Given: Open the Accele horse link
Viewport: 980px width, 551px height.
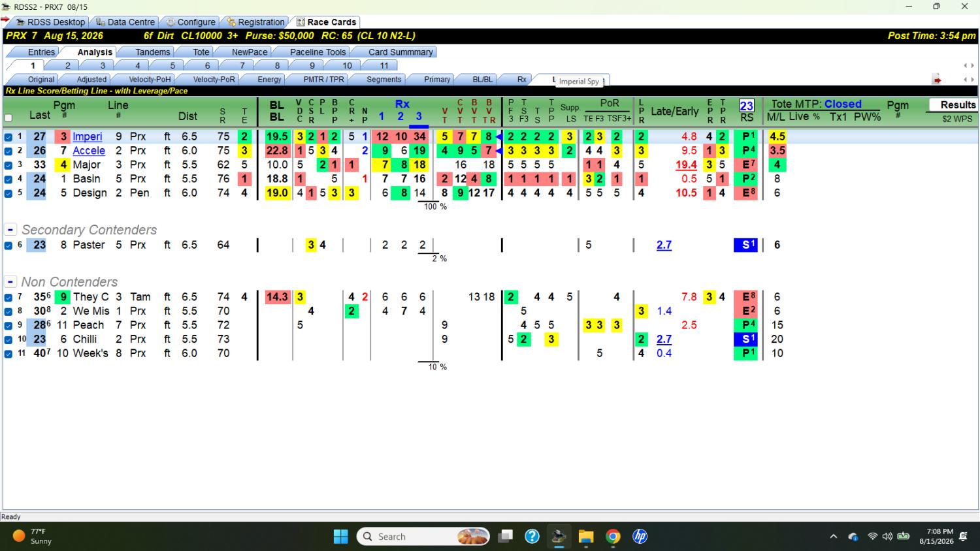Looking at the screenshot, I should pos(89,151).
